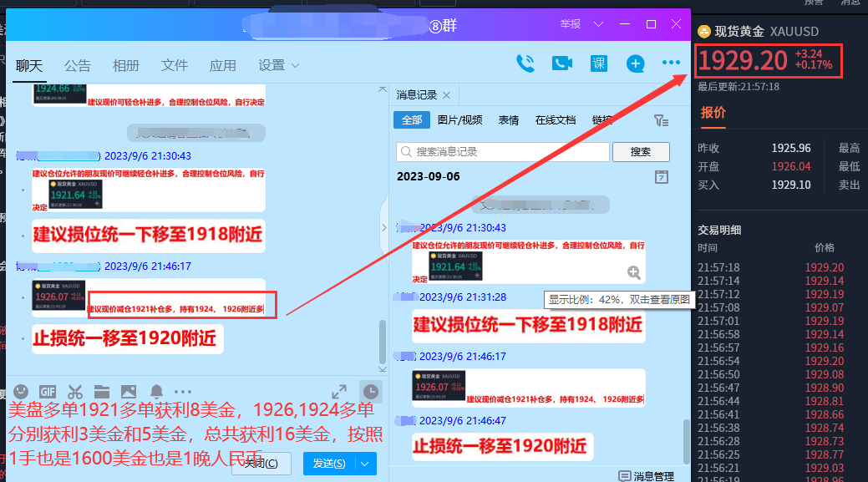
Task: Open the send options dropdown arrow
Action: click(x=365, y=464)
